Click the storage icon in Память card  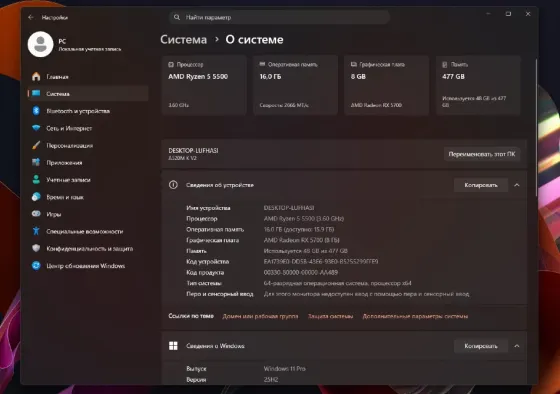(x=445, y=65)
